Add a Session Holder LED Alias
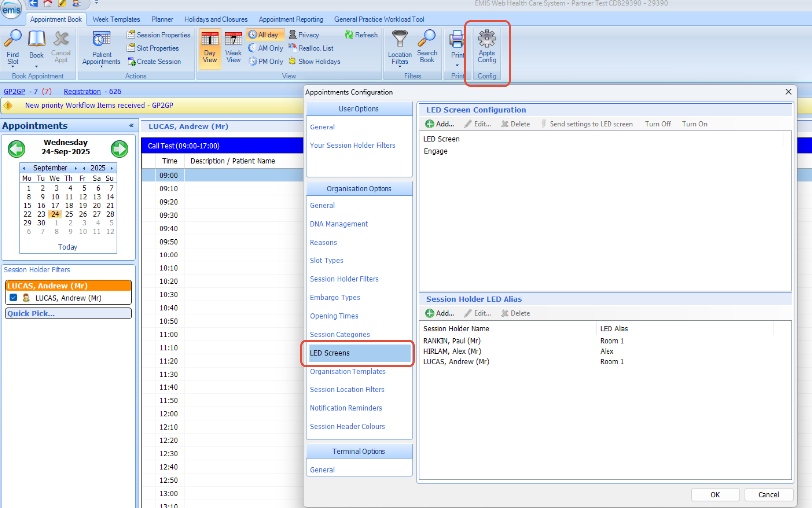This screenshot has width=812, height=508. pyautogui.click(x=440, y=313)
